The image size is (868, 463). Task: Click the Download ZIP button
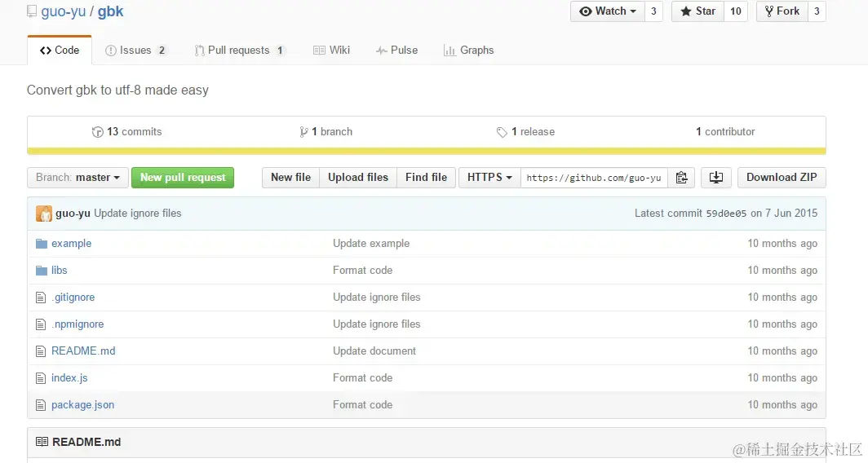pos(782,178)
